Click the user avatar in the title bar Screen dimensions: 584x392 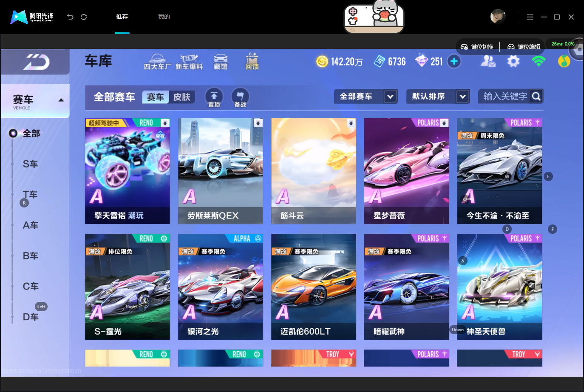point(498,17)
